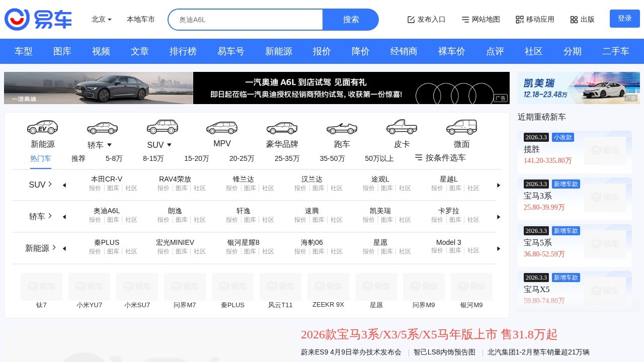Click the 网站地图 sitemap icon
Image resolution: width=644 pixels, height=362 pixels.
(x=465, y=19)
